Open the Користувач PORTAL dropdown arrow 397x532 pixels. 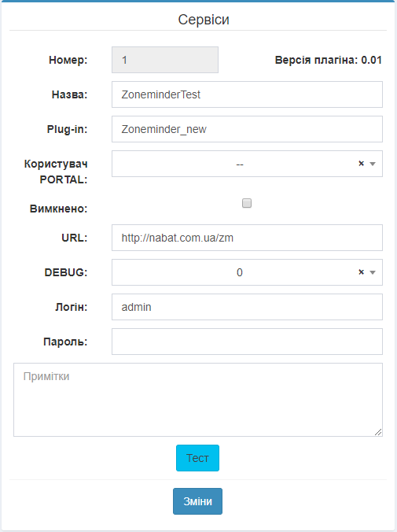click(x=373, y=164)
